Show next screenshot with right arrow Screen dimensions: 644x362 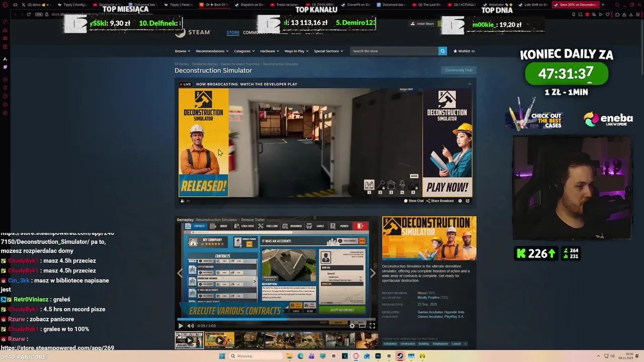point(372,273)
